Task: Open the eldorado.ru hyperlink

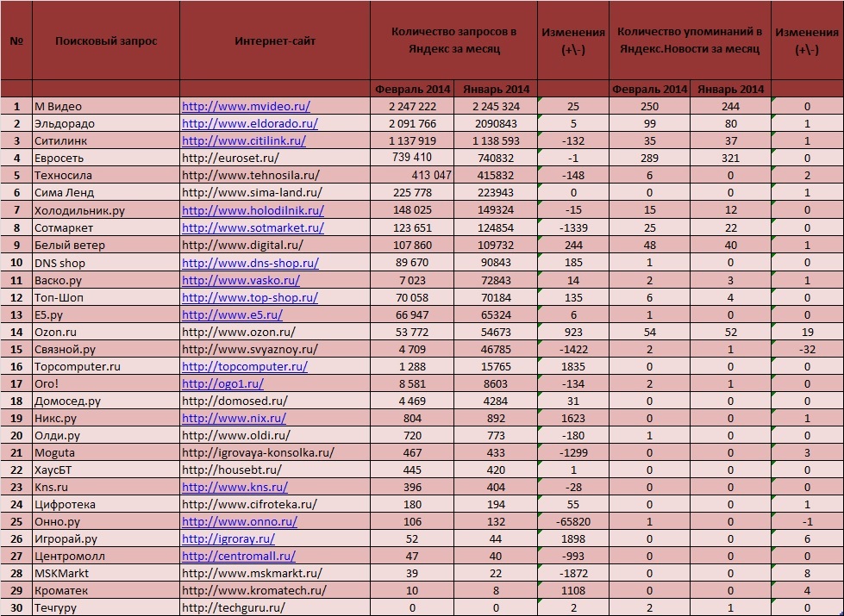Action: click(x=250, y=123)
